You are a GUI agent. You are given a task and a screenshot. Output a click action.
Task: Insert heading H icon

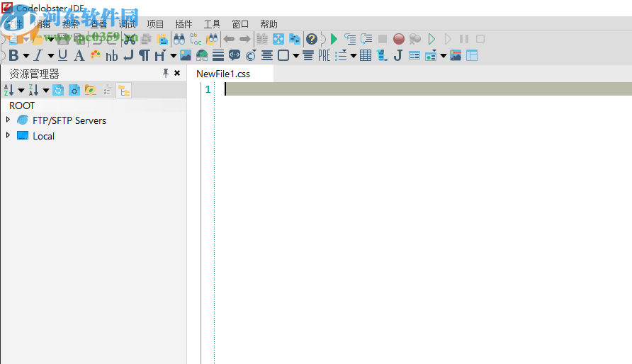(160, 55)
